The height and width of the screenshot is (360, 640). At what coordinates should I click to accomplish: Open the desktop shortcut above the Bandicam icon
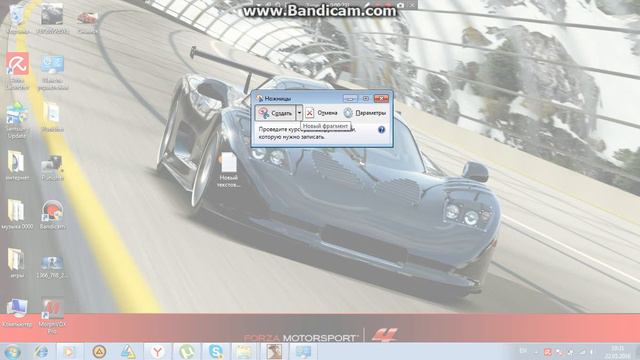[52, 168]
